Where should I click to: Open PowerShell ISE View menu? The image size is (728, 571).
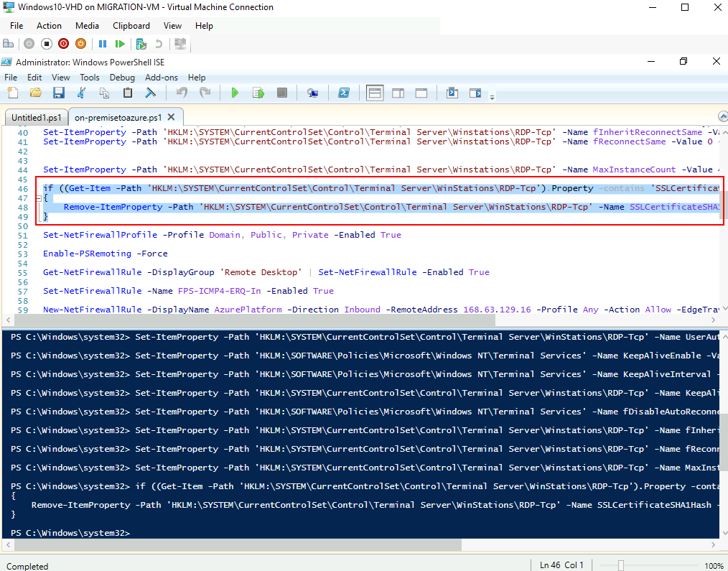pyautogui.click(x=60, y=77)
